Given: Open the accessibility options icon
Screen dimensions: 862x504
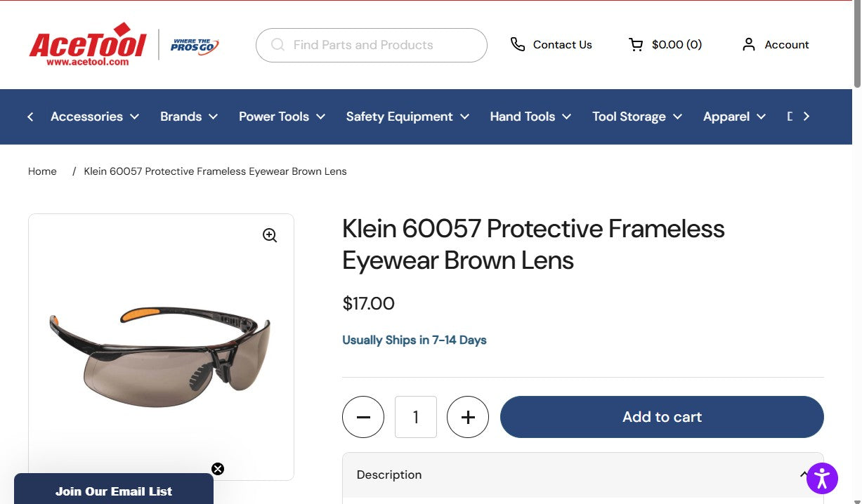Looking at the screenshot, I should pyautogui.click(x=821, y=478).
